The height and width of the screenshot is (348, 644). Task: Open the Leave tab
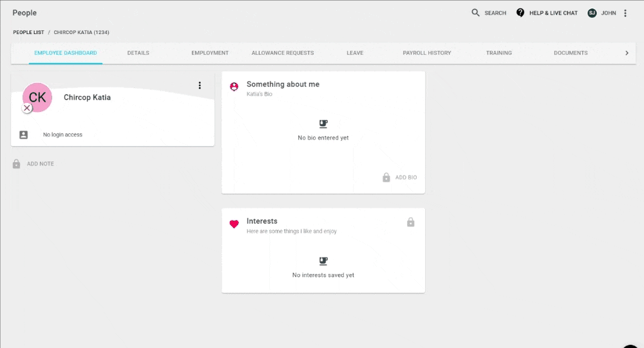point(355,53)
